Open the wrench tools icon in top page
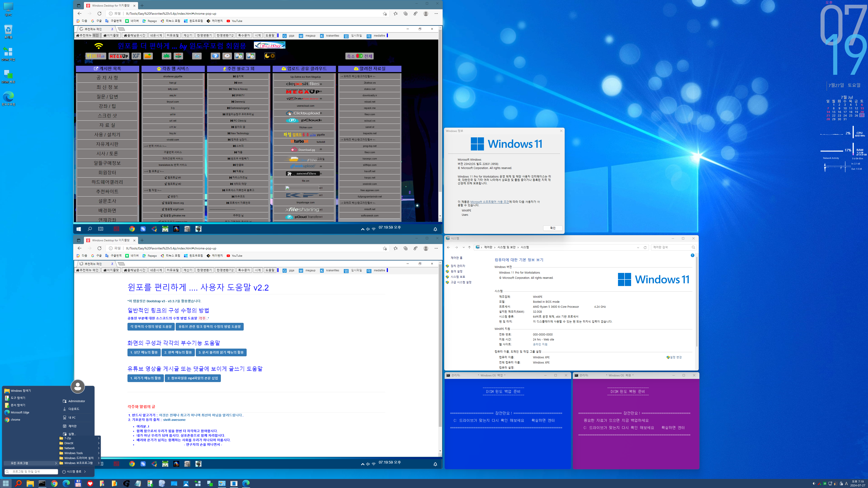 197,56
